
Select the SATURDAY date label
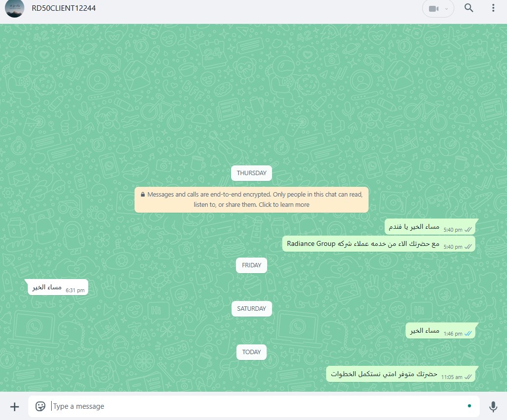[x=252, y=309]
